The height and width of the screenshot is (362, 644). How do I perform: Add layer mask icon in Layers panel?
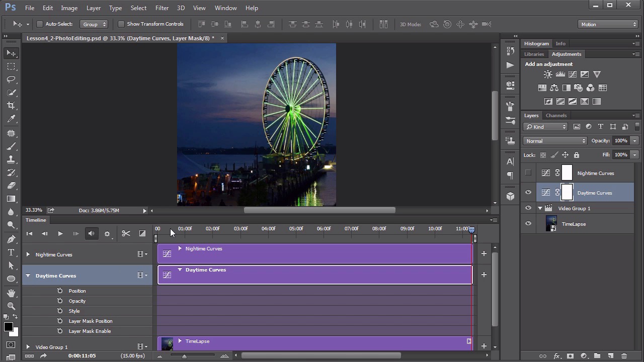[570, 356]
